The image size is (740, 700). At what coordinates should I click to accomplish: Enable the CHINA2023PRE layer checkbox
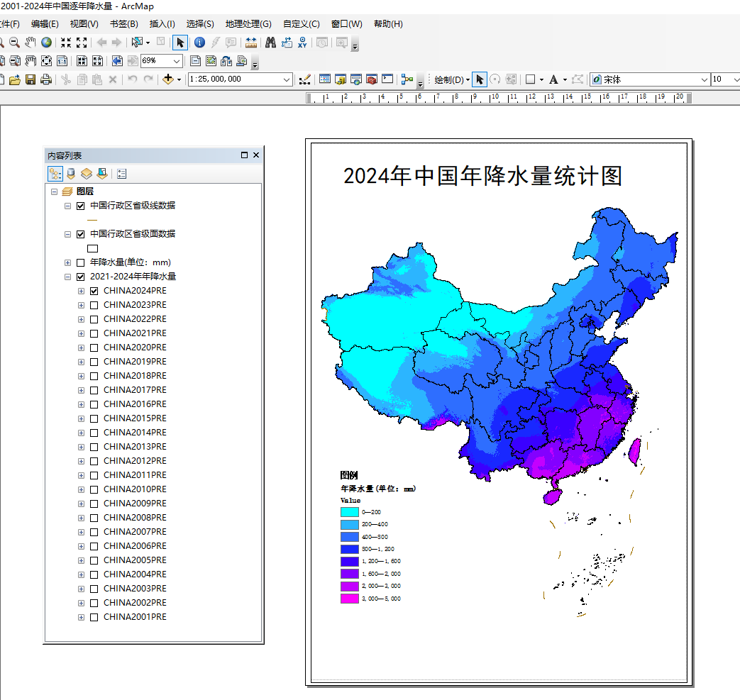coord(94,305)
